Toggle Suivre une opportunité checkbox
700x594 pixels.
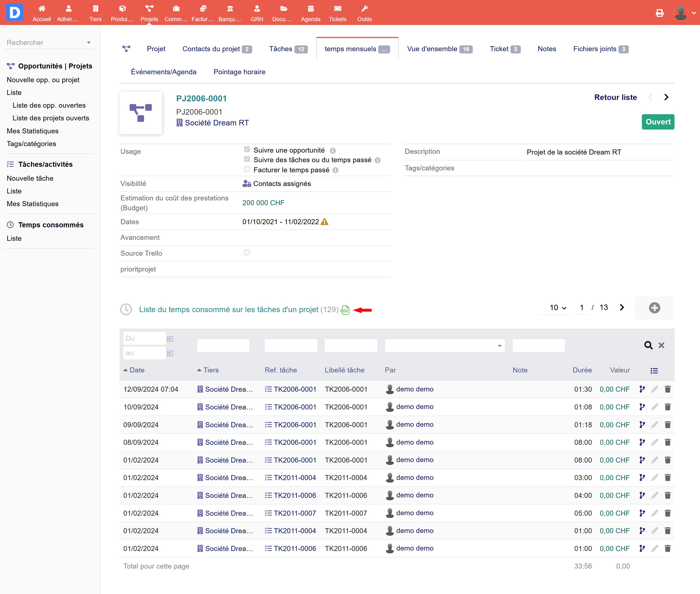[247, 149]
